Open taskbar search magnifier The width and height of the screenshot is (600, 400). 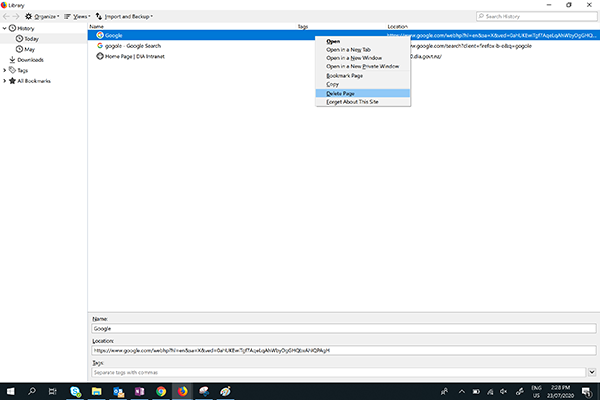pyautogui.click(x=32, y=391)
